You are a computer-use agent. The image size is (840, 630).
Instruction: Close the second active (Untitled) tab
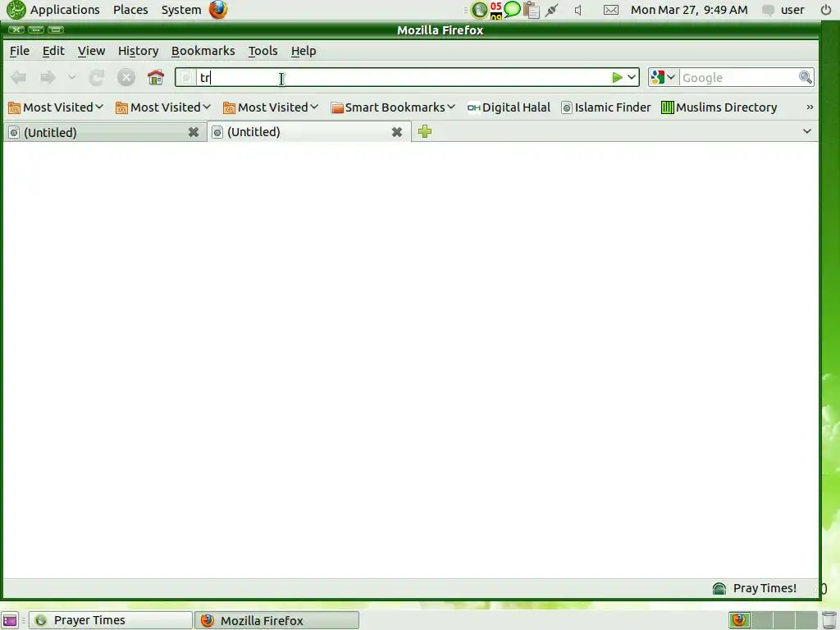point(396,132)
